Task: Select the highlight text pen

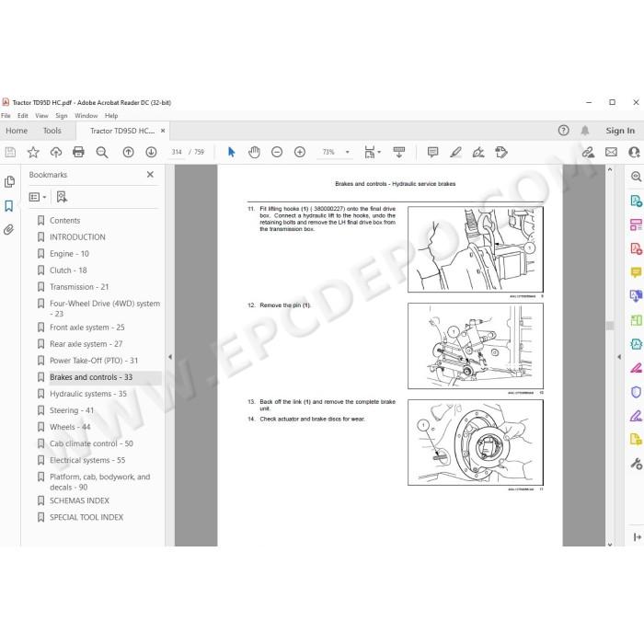Action: pos(455,153)
